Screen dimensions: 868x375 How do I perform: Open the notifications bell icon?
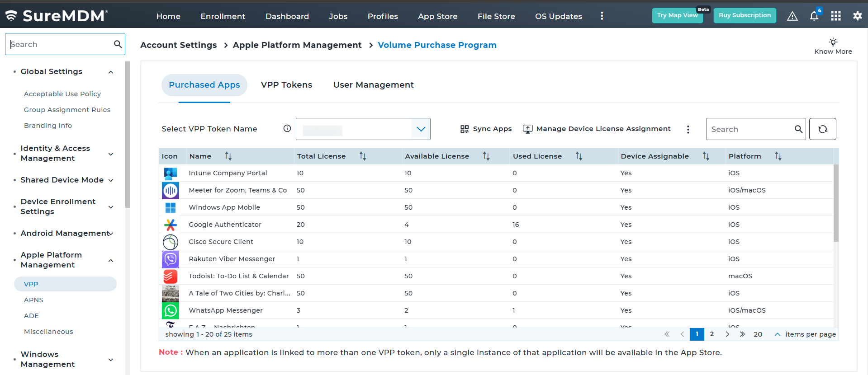[x=814, y=16]
